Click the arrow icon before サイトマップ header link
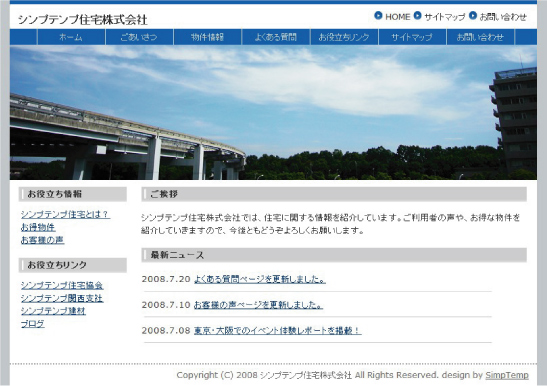 tap(417, 16)
